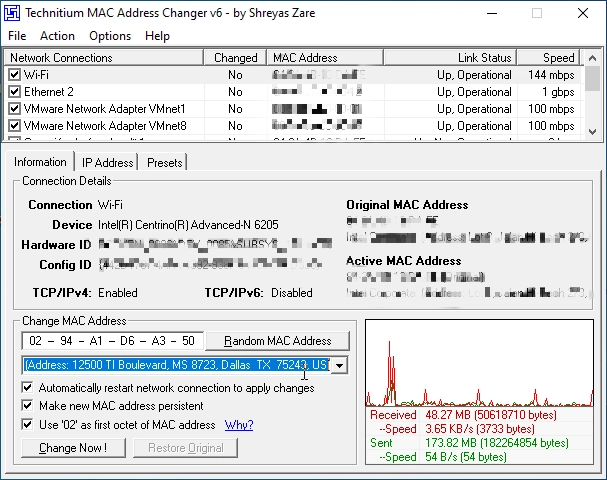Open the Help menu

coord(157,36)
